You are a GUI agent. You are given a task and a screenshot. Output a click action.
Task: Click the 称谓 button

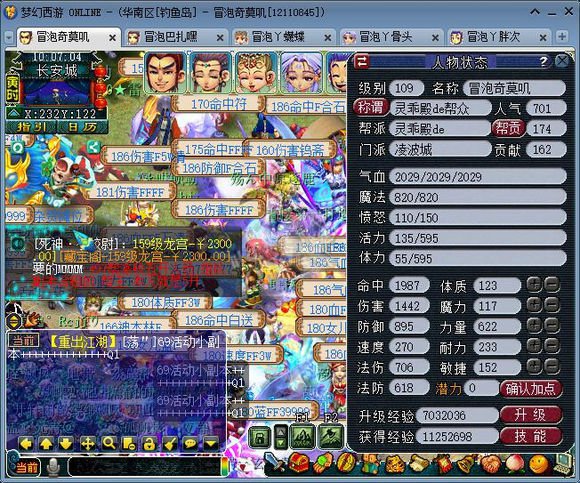pyautogui.click(x=370, y=108)
